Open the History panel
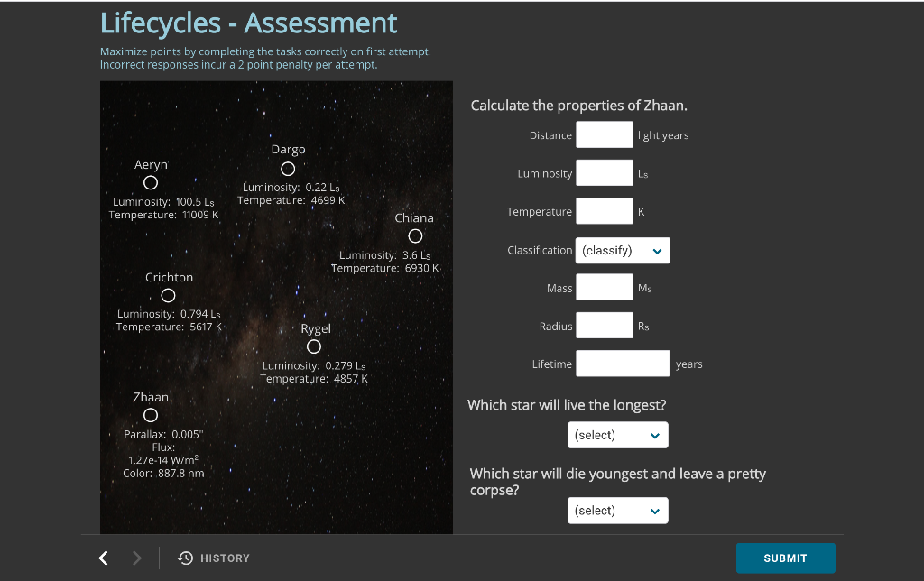924x581 pixels. point(214,558)
